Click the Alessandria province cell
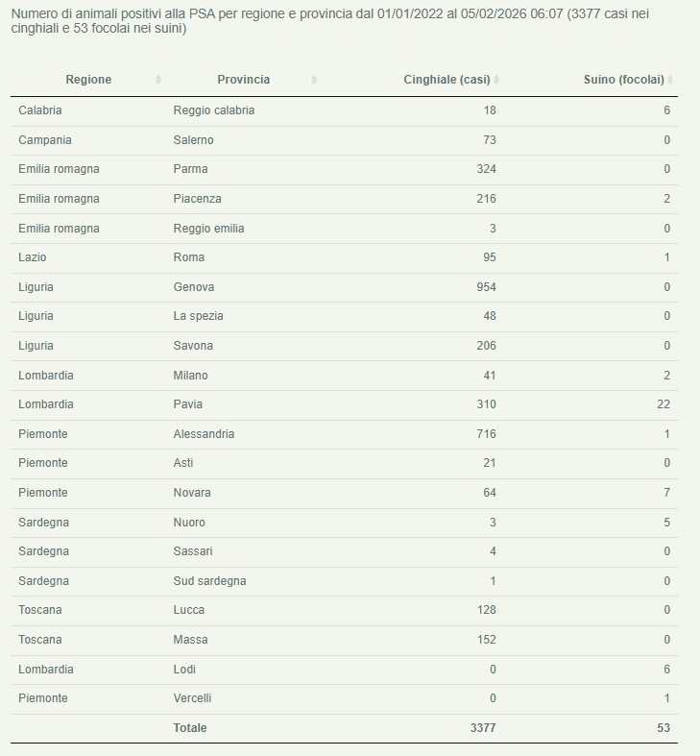 click(x=204, y=434)
